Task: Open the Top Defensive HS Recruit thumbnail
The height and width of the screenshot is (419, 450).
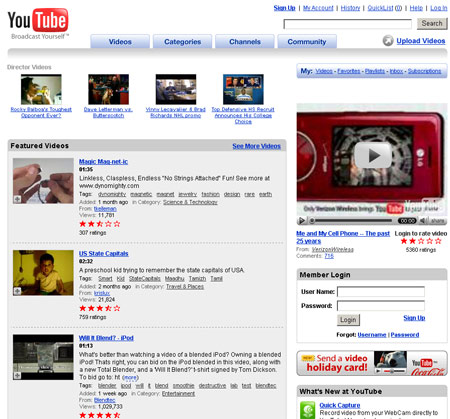Action: pyautogui.click(x=243, y=89)
